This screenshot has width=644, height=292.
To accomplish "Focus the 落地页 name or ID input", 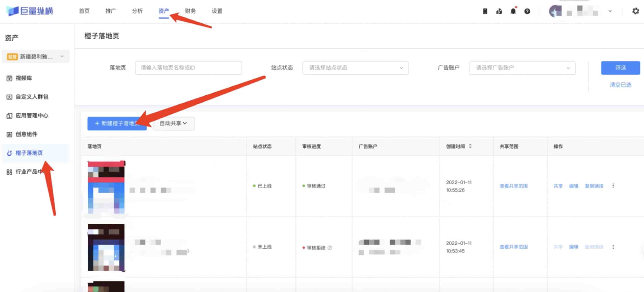I will (x=188, y=68).
